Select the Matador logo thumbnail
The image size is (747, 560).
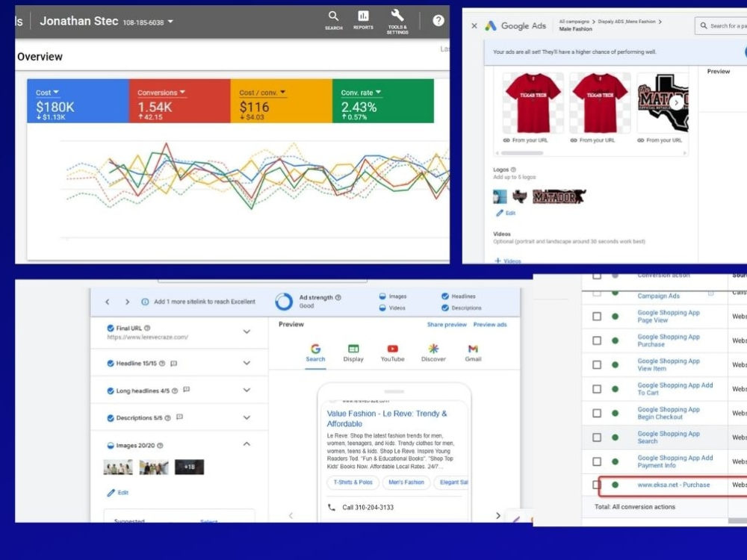(x=560, y=196)
